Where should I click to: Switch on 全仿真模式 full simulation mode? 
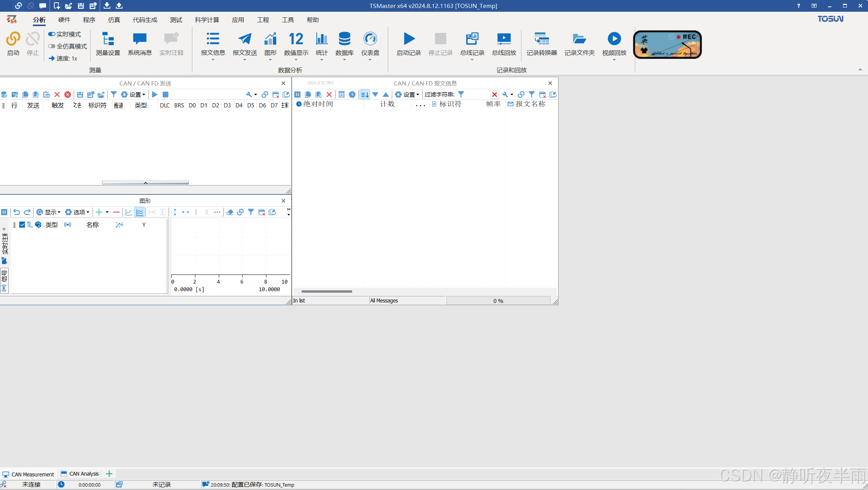tap(52, 46)
